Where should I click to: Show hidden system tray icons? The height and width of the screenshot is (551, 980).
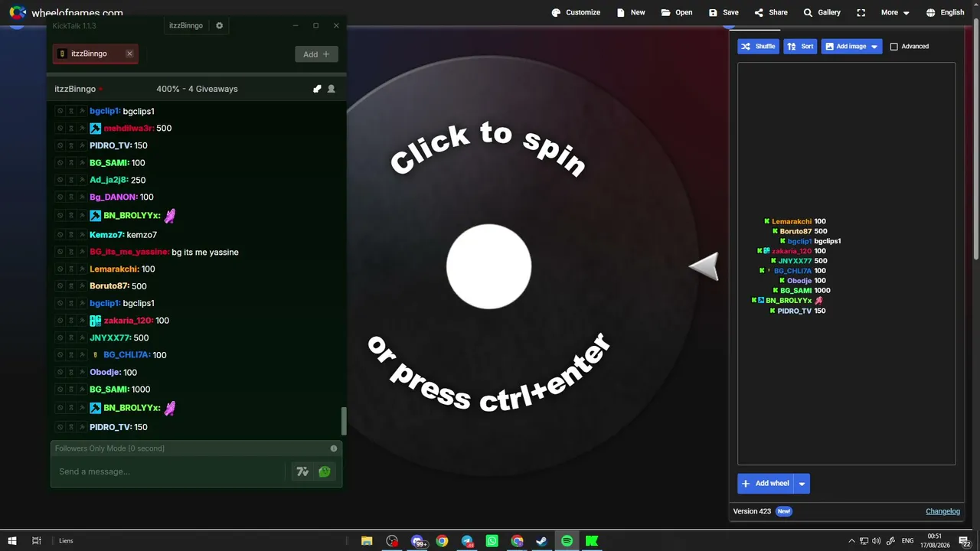(851, 541)
